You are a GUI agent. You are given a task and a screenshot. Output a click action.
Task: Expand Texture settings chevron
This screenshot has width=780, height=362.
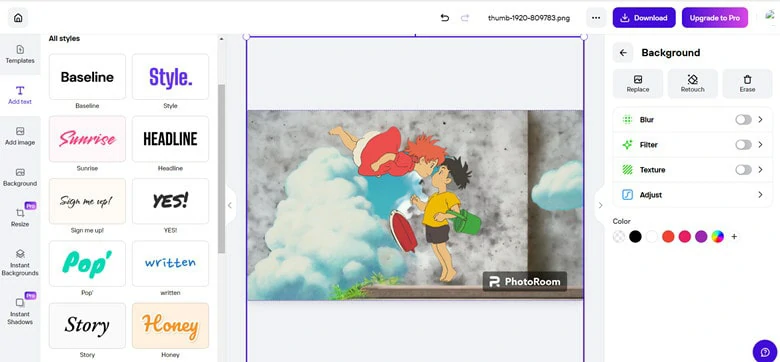[x=760, y=170]
